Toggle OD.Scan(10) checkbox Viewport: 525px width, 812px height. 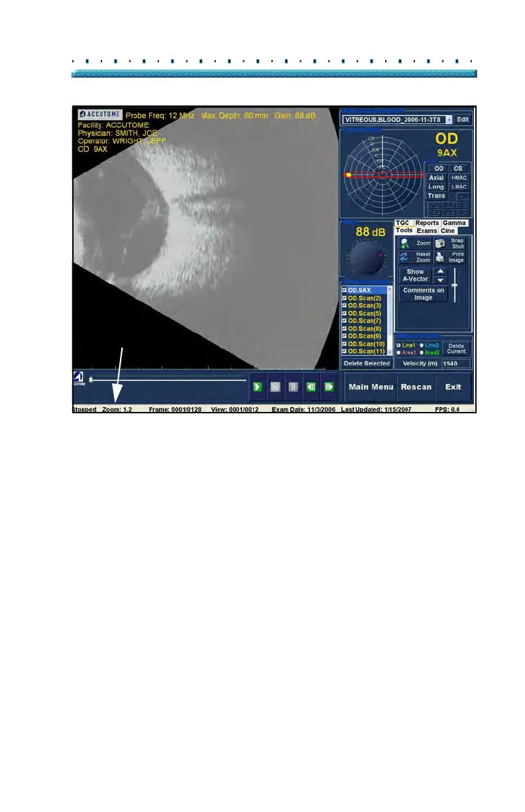tap(344, 344)
